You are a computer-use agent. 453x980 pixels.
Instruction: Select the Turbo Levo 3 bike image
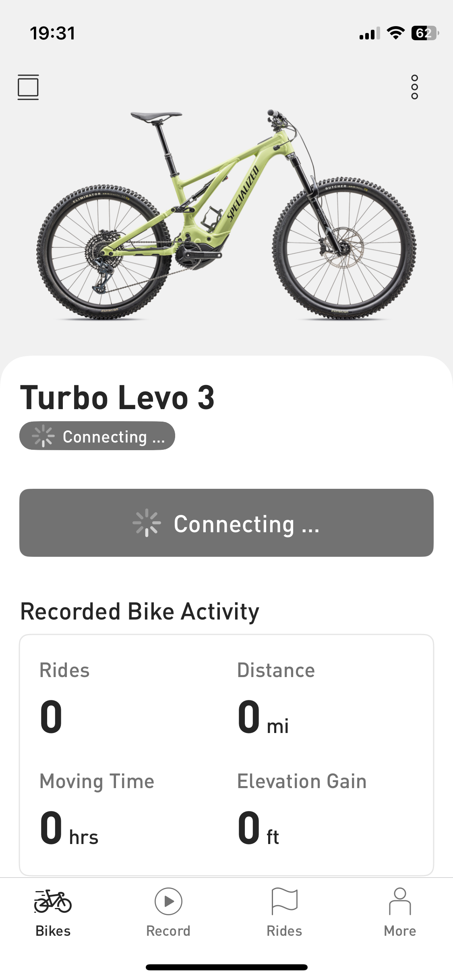226,214
